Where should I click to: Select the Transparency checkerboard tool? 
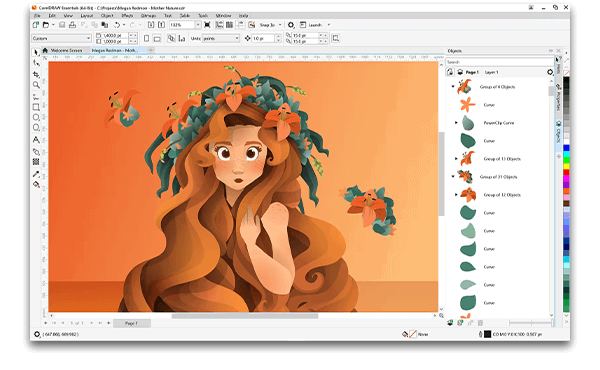click(x=36, y=162)
